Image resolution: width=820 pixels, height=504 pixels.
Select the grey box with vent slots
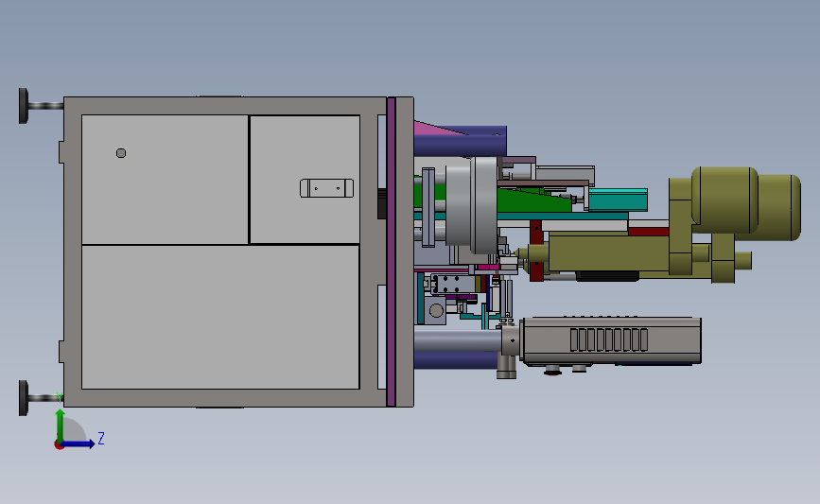point(610,339)
